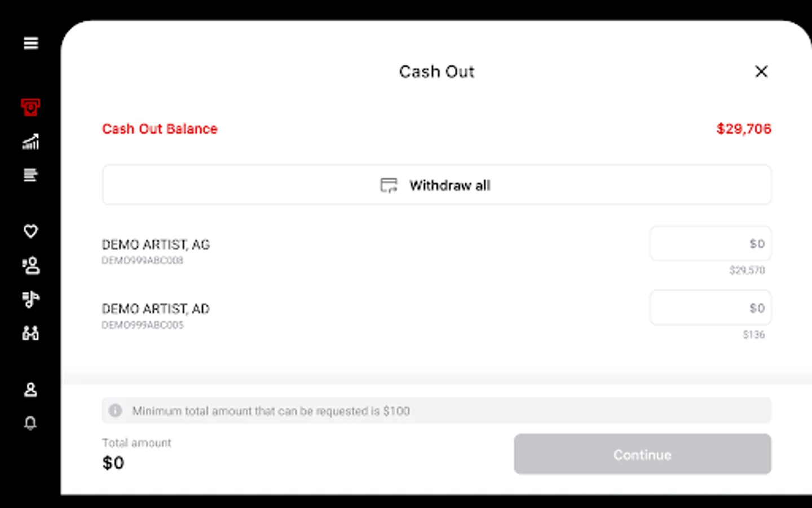Viewport: 812px width, 508px height.
Task: Click the heart icon in the sidebar
Action: pyautogui.click(x=30, y=231)
